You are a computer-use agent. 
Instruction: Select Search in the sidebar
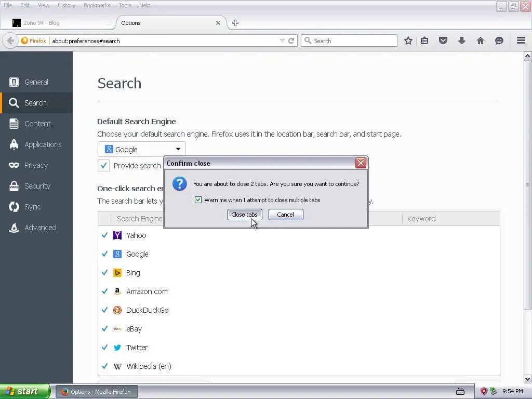click(x=36, y=103)
